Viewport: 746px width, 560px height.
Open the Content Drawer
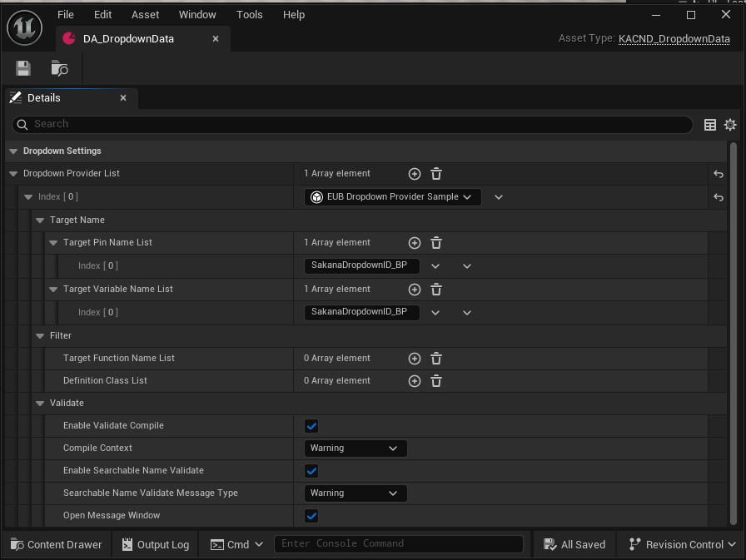[56, 545]
